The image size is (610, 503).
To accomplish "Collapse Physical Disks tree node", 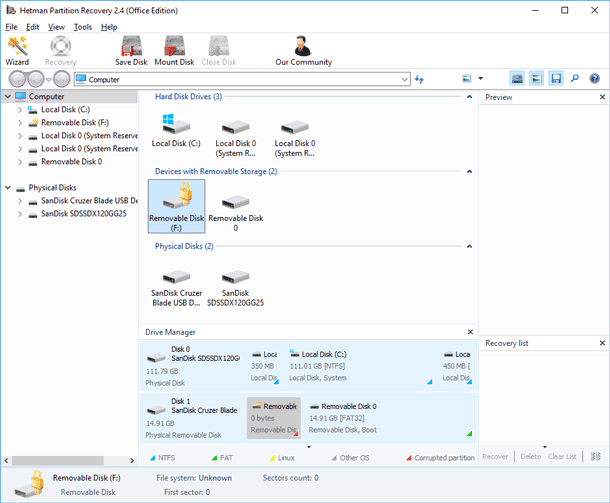I will (8, 188).
